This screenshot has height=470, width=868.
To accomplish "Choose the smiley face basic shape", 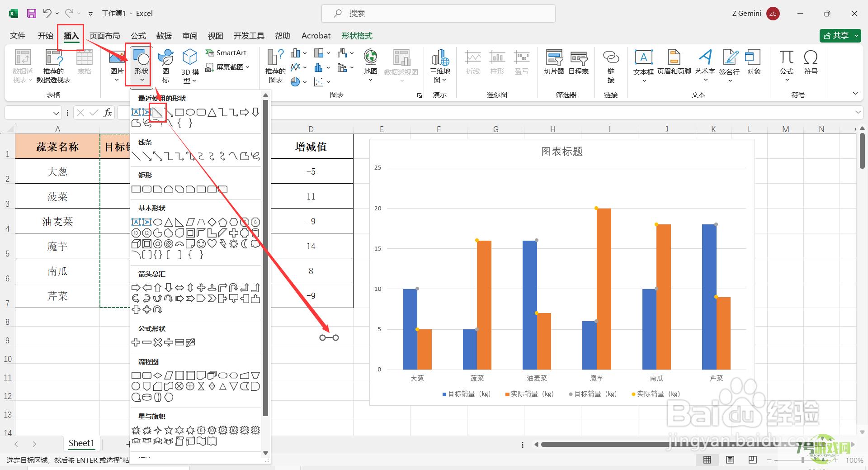I will point(201,244).
